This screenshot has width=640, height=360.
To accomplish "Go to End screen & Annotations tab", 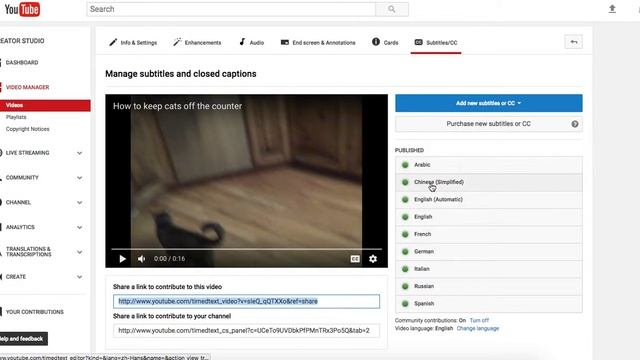I will coord(318,42).
